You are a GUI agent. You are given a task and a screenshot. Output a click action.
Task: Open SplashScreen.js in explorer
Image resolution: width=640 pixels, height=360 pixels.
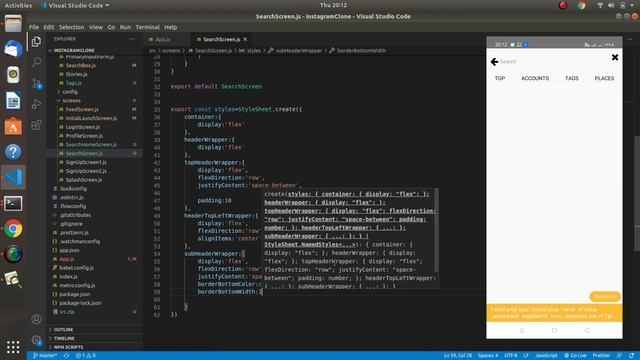(x=84, y=180)
